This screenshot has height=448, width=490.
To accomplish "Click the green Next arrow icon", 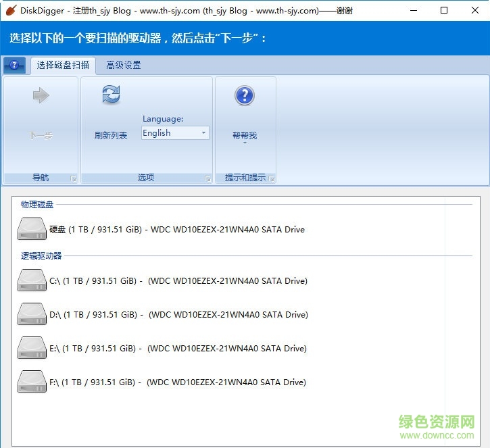I will pos(41,96).
